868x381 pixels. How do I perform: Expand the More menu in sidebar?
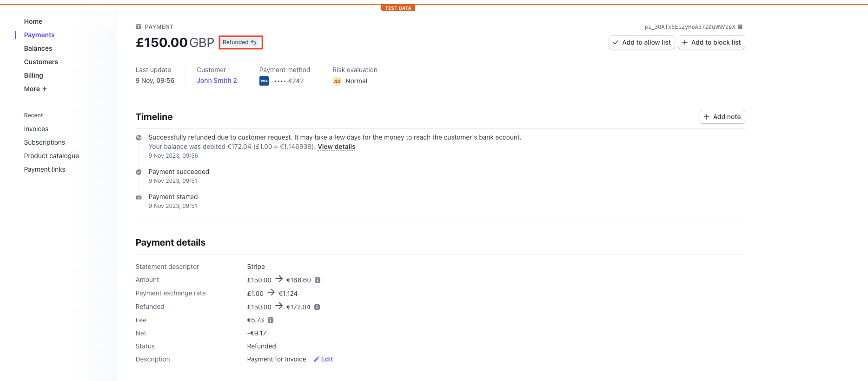pyautogui.click(x=35, y=89)
